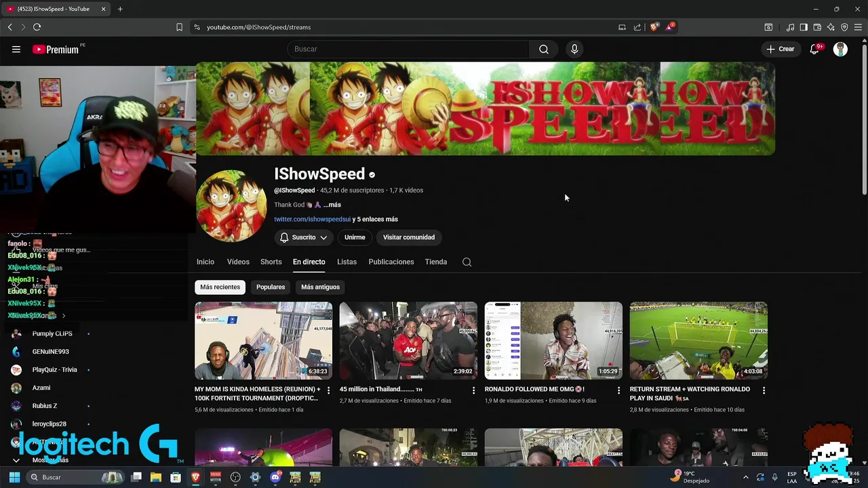Expand channel description with ...más
Viewport: 868px width, 488px height.
pyautogui.click(x=332, y=205)
